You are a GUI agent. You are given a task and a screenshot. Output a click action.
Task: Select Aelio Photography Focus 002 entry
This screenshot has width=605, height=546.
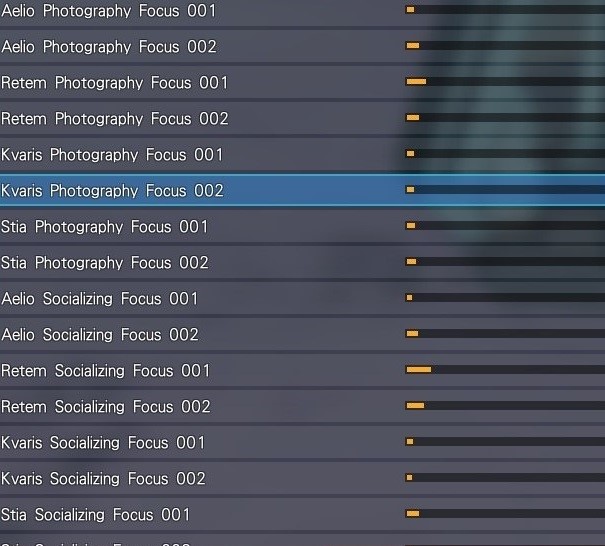(x=302, y=46)
